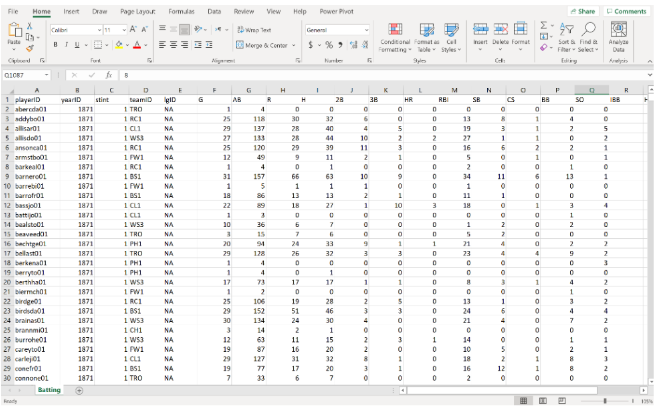Switch to Page Layout view icon

(542, 401)
